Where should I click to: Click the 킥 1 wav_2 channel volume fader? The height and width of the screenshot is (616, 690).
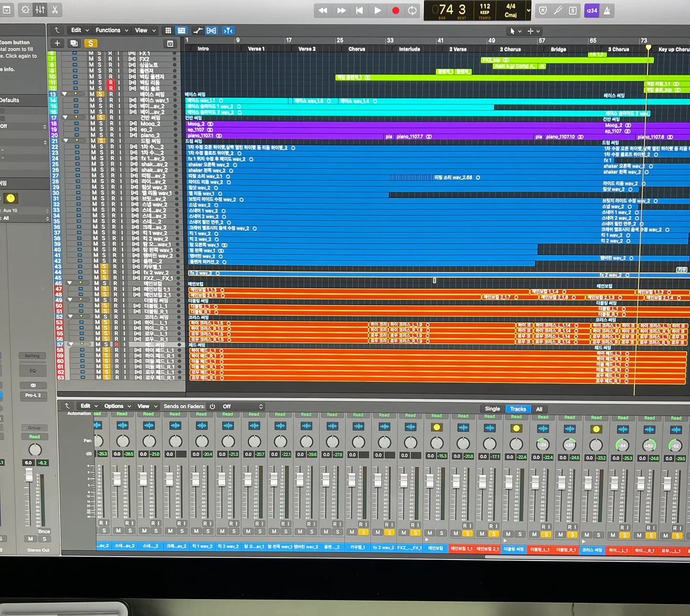[x=195, y=479]
